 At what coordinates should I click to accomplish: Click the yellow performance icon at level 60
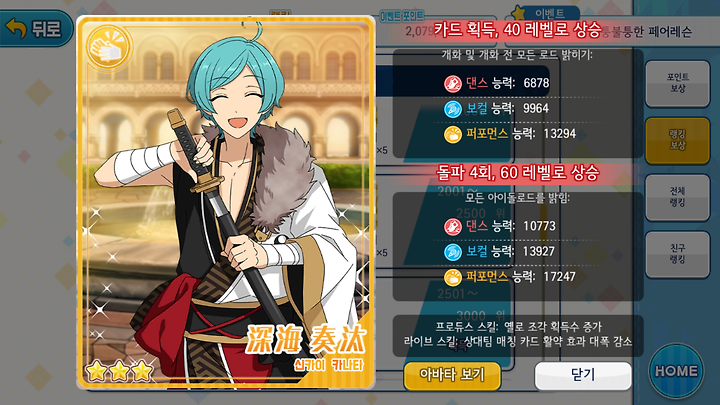[x=453, y=277]
